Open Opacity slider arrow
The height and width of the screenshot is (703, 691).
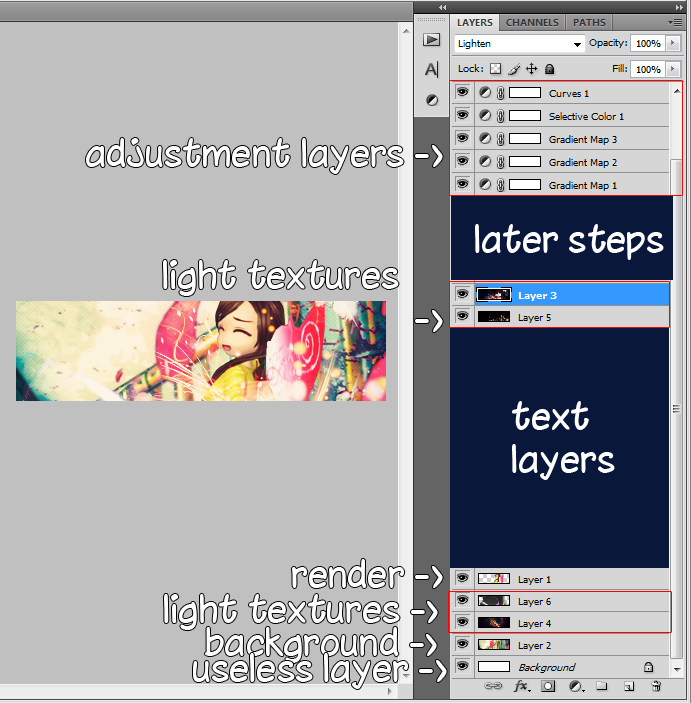pyautogui.click(x=672, y=43)
